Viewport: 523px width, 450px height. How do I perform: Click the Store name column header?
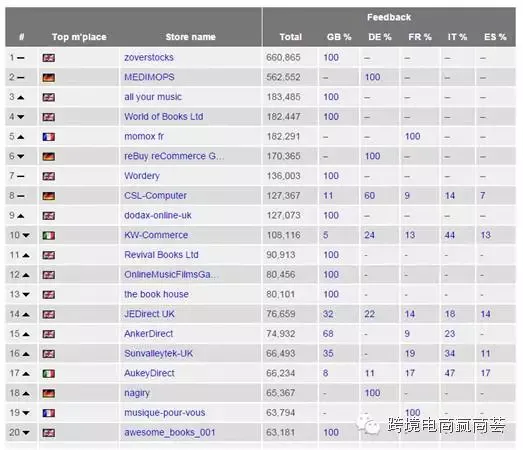[x=190, y=37]
